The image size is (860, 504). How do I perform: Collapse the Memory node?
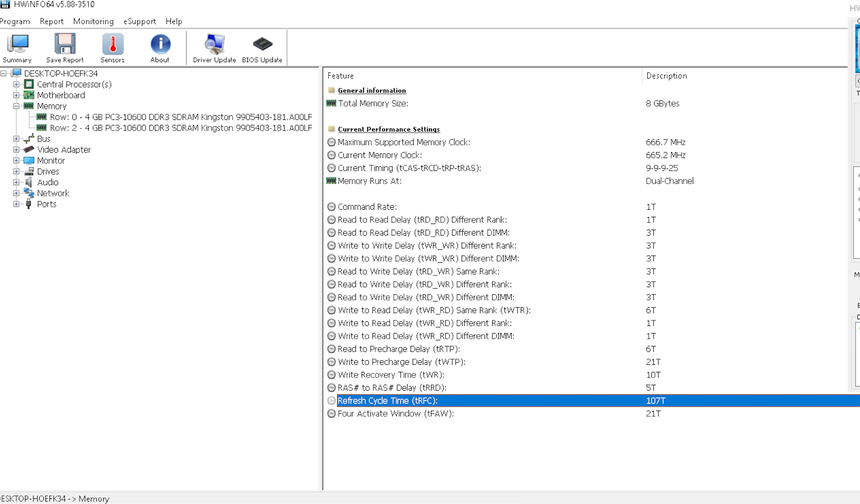16,106
